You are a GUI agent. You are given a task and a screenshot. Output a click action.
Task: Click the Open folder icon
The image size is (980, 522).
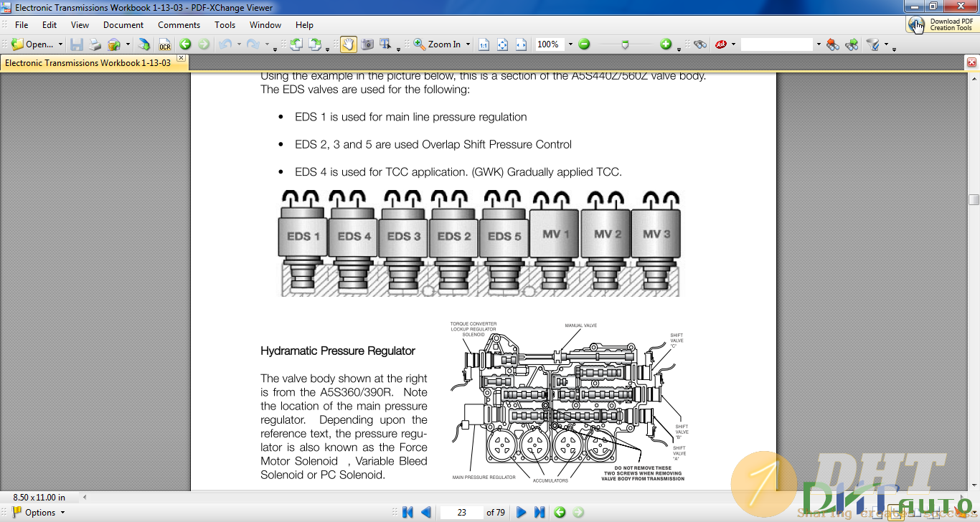[18, 44]
